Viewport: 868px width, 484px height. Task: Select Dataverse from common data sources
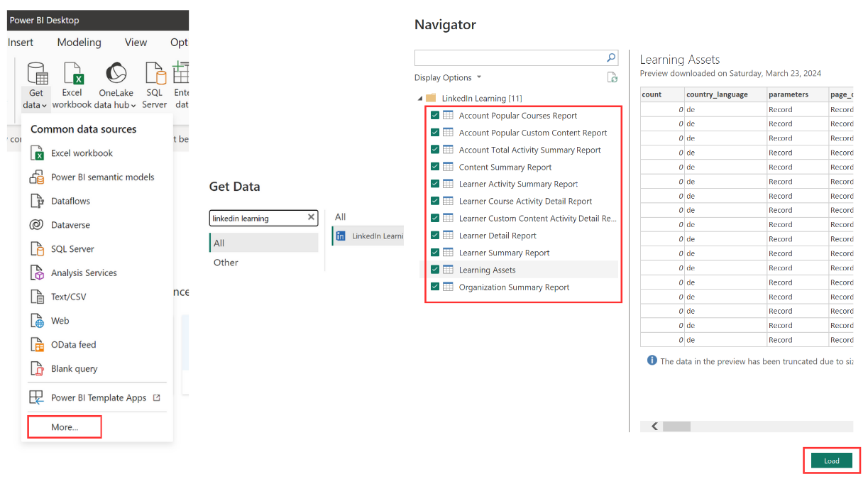[x=70, y=225]
